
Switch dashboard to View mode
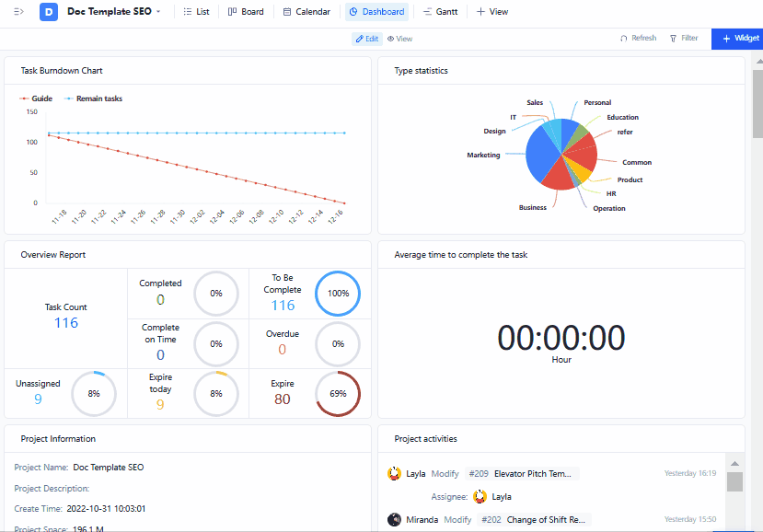[x=399, y=39]
